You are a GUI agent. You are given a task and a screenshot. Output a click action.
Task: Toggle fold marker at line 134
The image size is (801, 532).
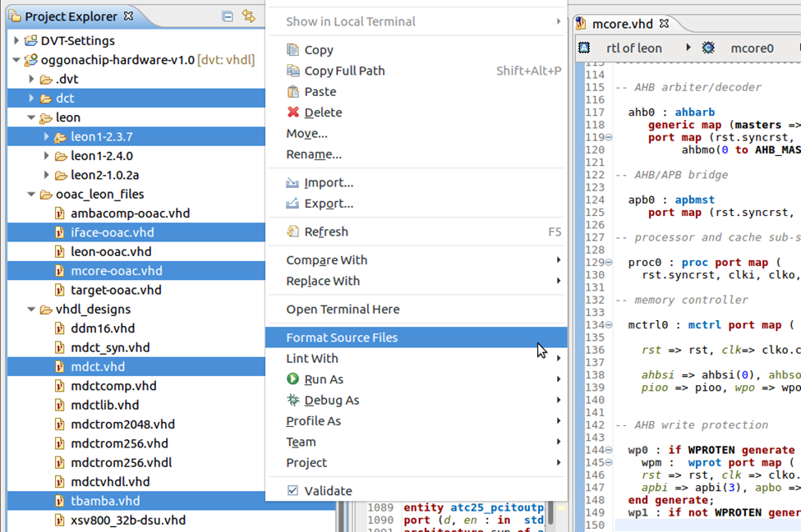(x=609, y=325)
